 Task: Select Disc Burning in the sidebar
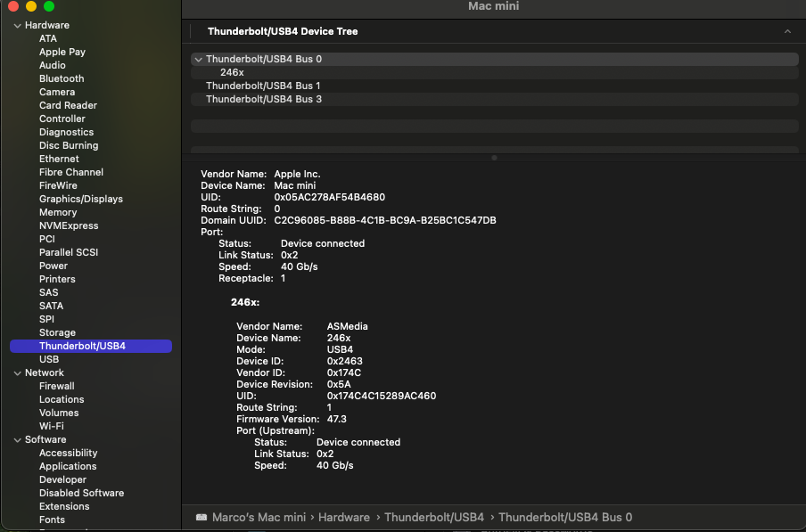coord(69,145)
